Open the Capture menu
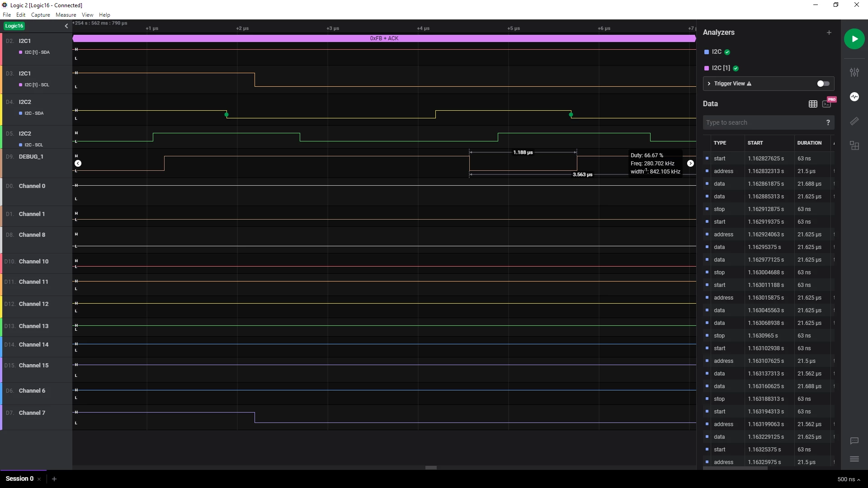 40,15
